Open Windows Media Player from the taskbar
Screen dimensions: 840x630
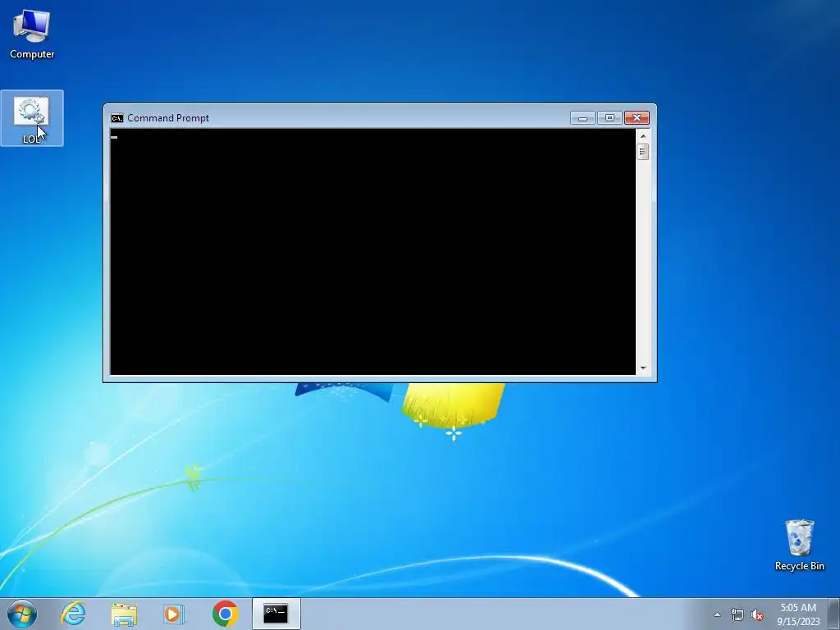pos(174,614)
